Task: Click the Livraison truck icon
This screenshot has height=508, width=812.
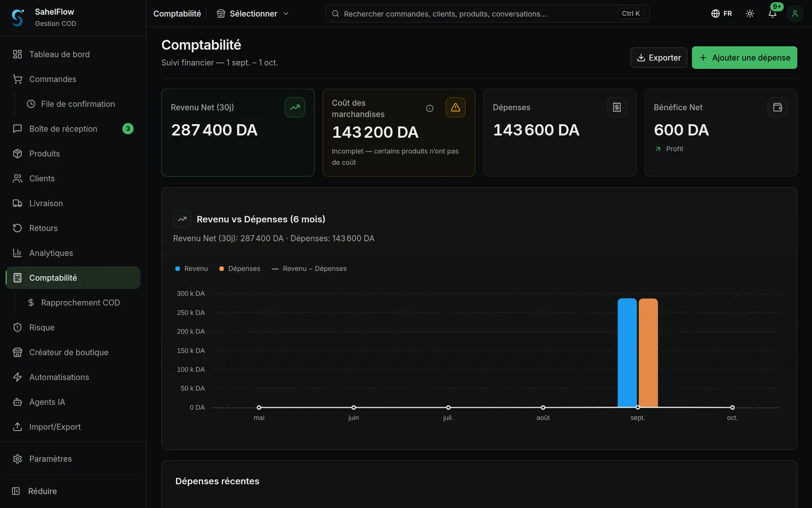Action: click(x=17, y=203)
